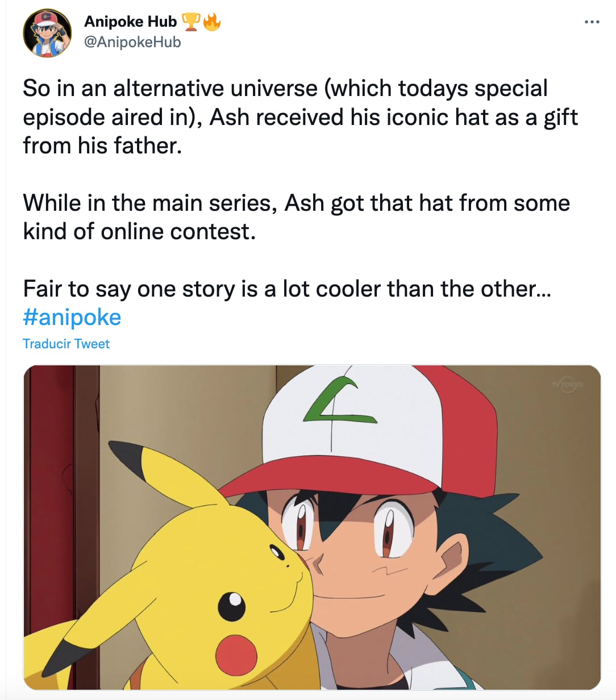The width and height of the screenshot is (616, 700).
Task: Click the Anipoke Hub profile avatar
Action: (47, 33)
